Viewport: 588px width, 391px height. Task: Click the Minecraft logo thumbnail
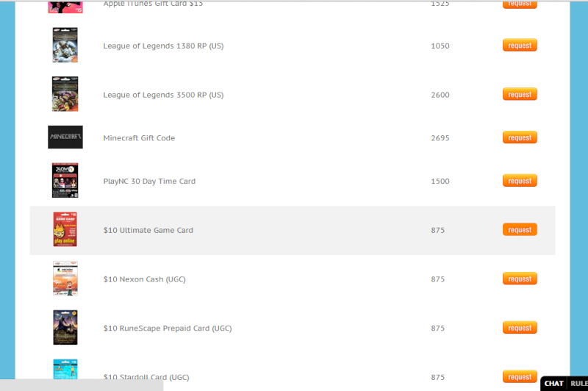[65, 137]
